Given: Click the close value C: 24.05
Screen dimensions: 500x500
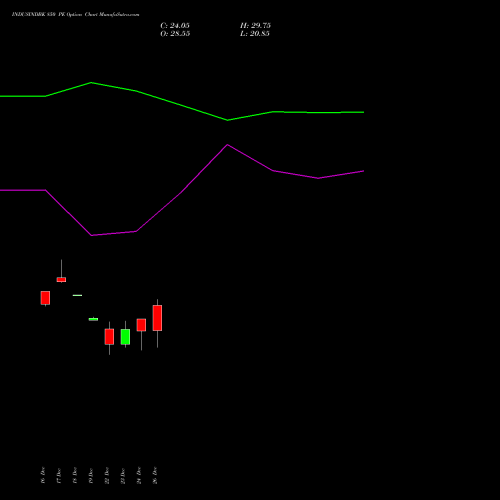Looking at the screenshot, I should pos(175,26).
